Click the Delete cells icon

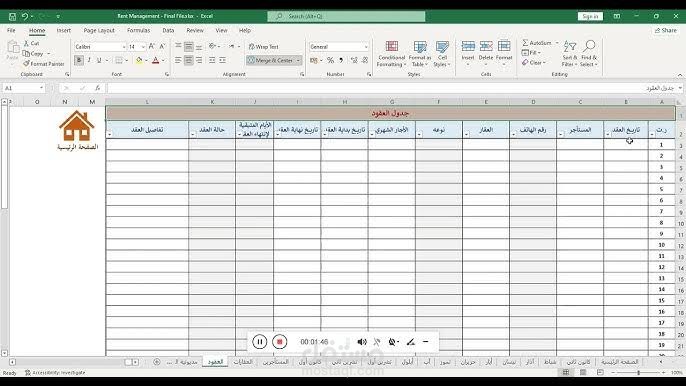click(486, 46)
